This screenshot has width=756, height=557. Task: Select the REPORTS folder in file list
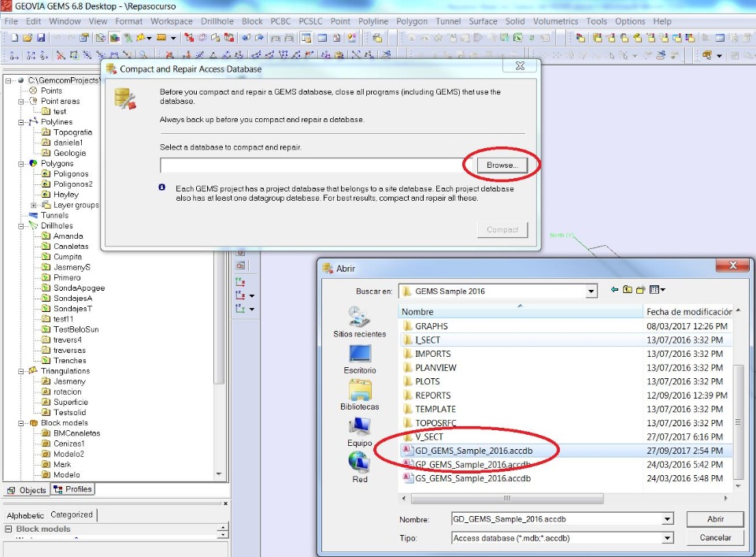pos(433,395)
